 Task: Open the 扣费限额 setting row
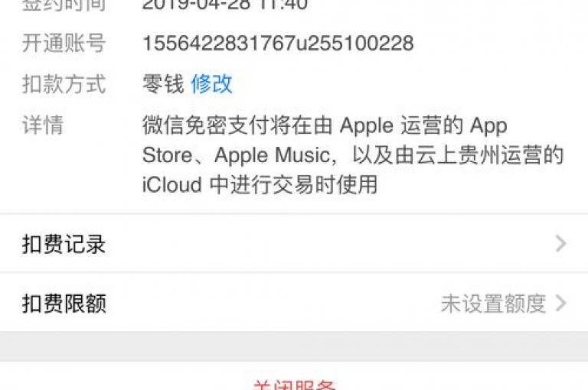[294, 303]
